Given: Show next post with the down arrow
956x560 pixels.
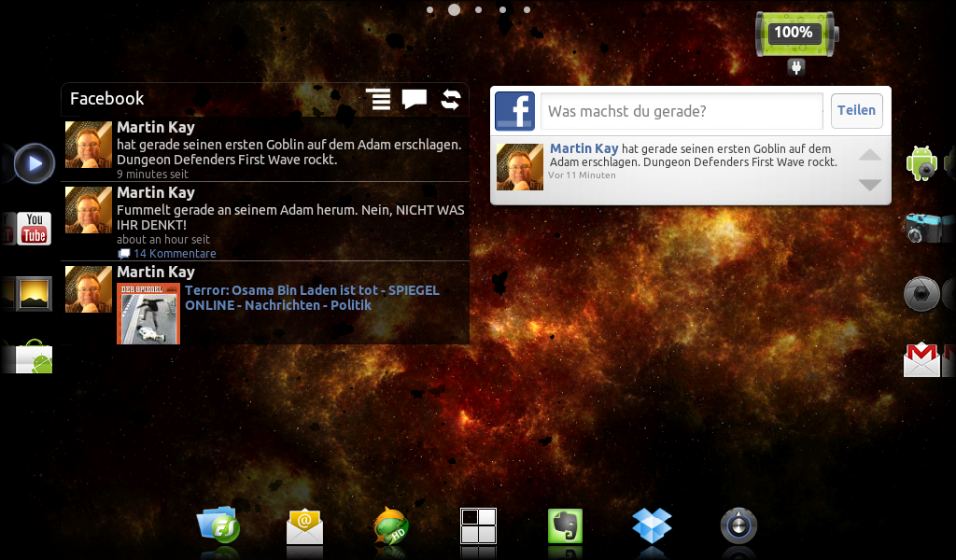Looking at the screenshot, I should pos(869,185).
